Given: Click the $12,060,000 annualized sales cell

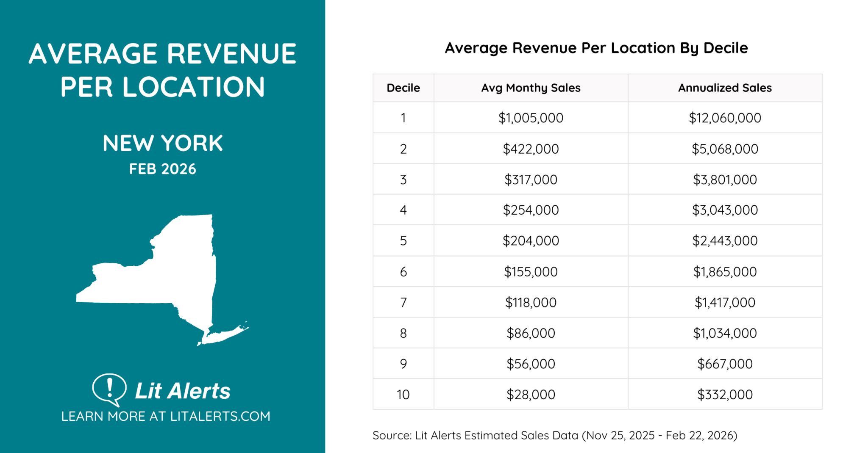Looking at the screenshot, I should pyautogui.click(x=725, y=118).
